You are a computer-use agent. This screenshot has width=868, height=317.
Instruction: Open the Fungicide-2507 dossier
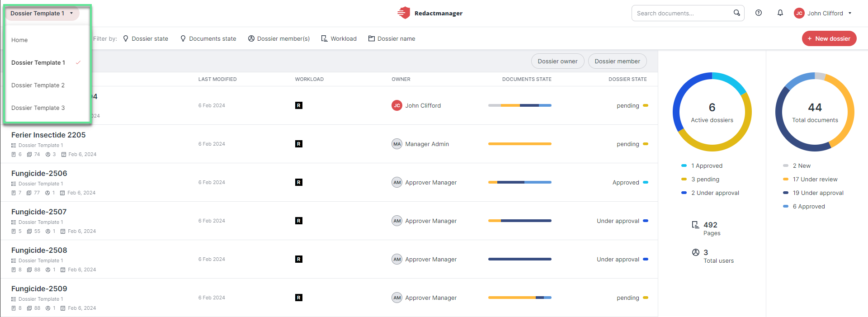point(39,212)
